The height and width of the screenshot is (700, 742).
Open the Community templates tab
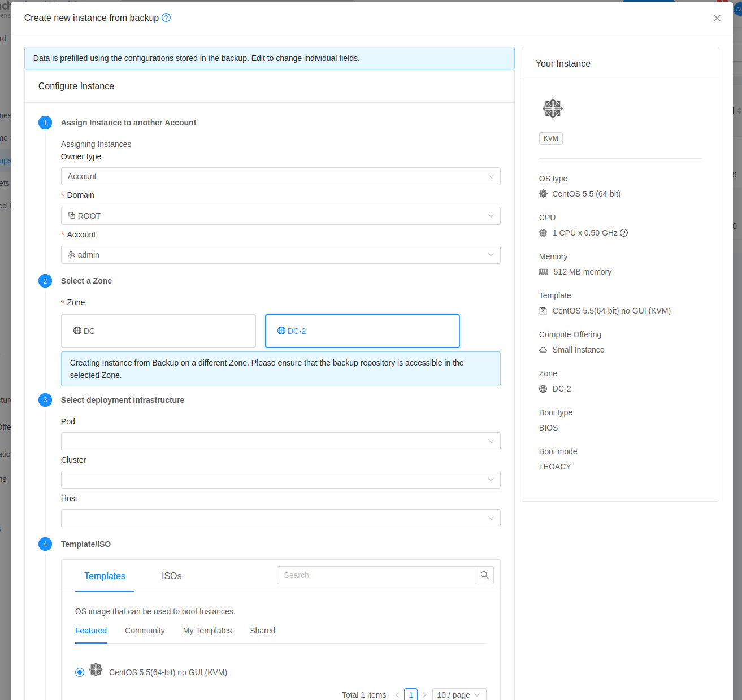[x=145, y=631]
